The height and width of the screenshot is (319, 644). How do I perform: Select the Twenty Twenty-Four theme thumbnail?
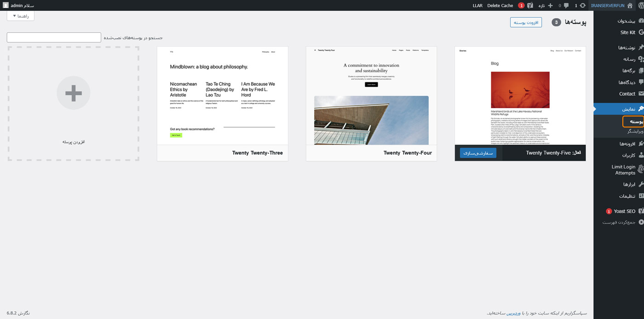click(x=371, y=96)
